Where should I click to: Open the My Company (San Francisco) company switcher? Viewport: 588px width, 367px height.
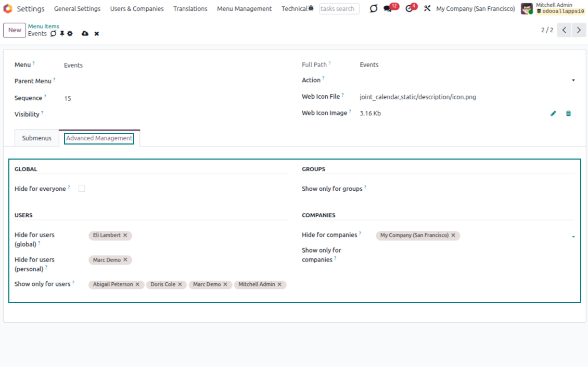tap(475, 9)
